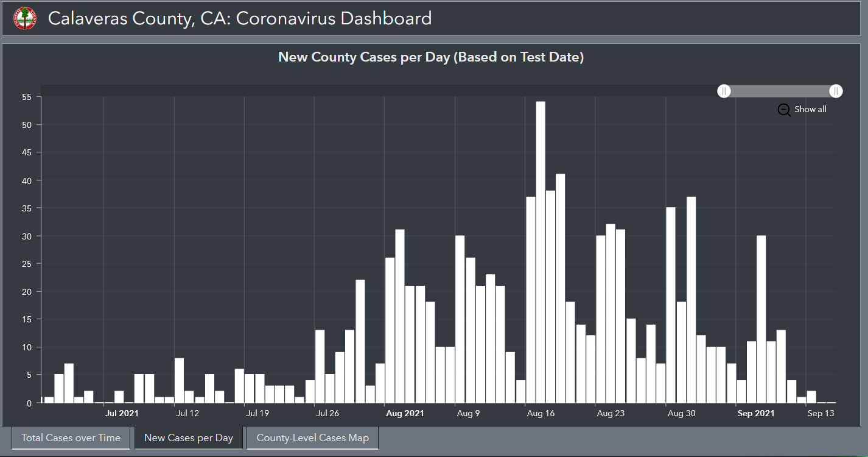
Task: Click the Sep 2021 x-axis label
Action: tap(755, 413)
